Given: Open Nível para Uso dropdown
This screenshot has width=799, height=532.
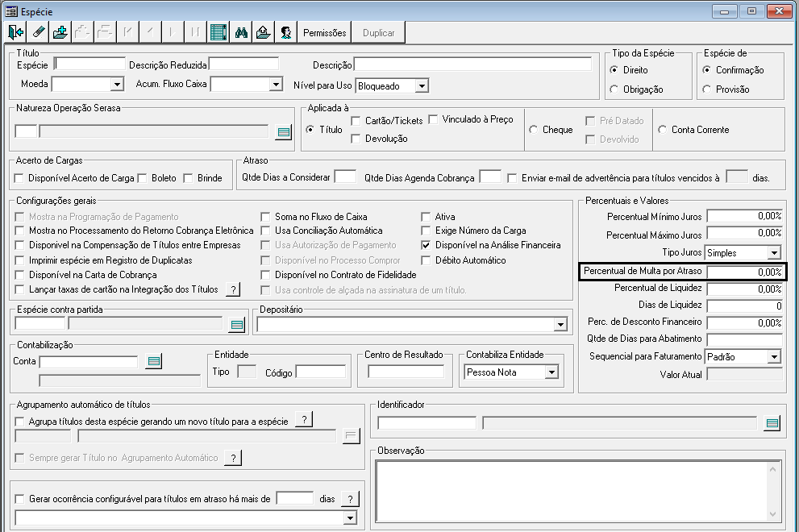Looking at the screenshot, I should click(422, 86).
